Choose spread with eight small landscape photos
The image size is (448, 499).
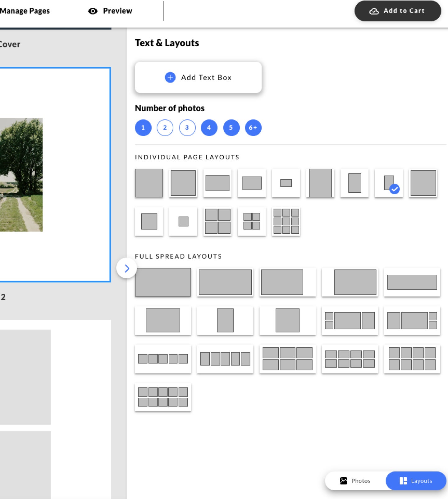(350, 359)
